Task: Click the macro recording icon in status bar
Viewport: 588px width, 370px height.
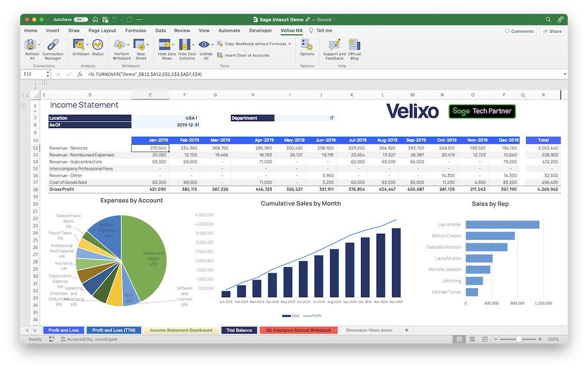Action: coord(52,339)
